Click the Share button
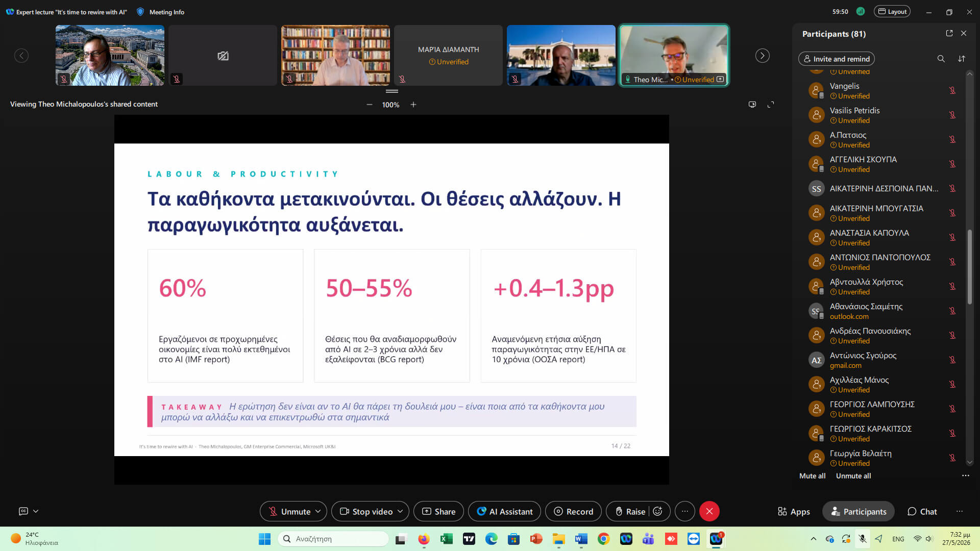980x551 pixels. pos(438,511)
